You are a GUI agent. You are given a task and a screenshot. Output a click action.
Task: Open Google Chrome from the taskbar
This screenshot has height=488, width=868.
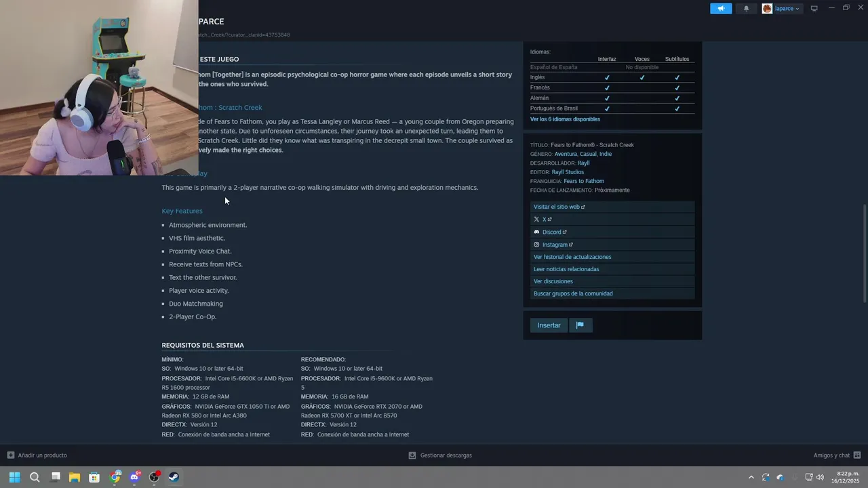pyautogui.click(x=115, y=477)
